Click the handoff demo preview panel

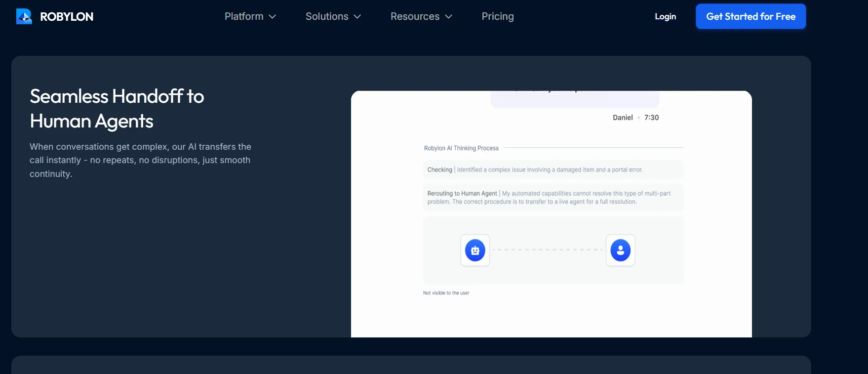click(551, 214)
